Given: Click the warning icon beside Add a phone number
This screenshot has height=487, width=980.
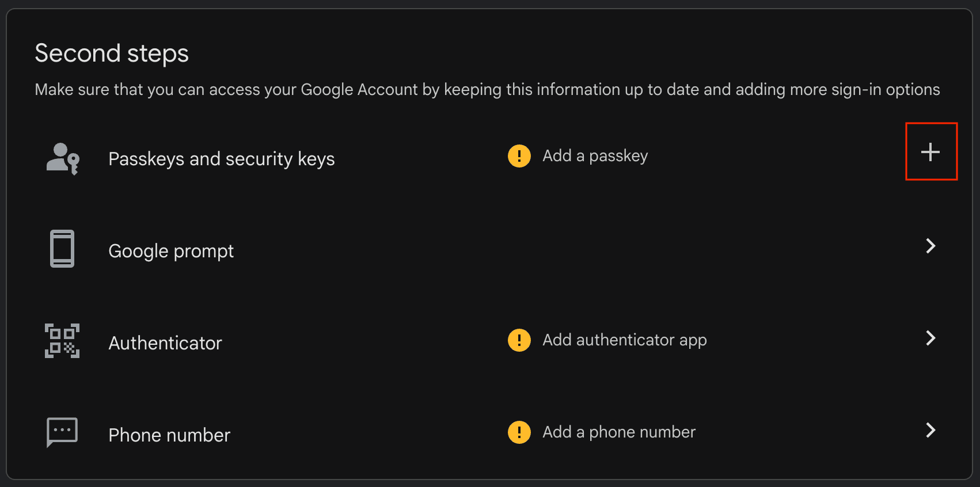Looking at the screenshot, I should point(519,432).
